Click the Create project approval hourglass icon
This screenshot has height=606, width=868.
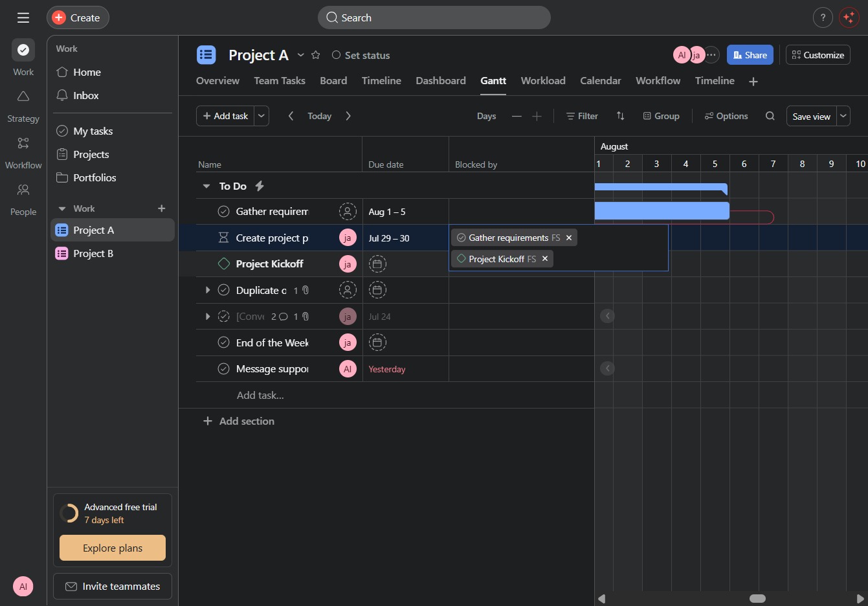pos(224,238)
